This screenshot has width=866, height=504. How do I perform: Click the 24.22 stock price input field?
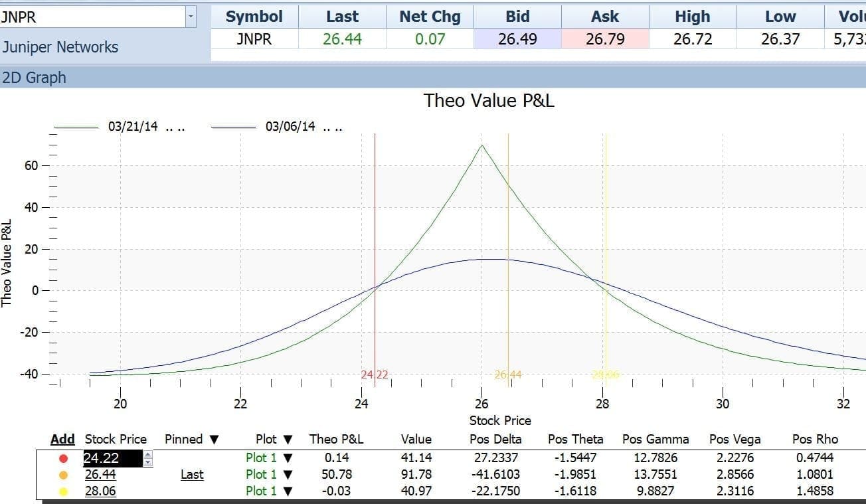click(x=110, y=458)
